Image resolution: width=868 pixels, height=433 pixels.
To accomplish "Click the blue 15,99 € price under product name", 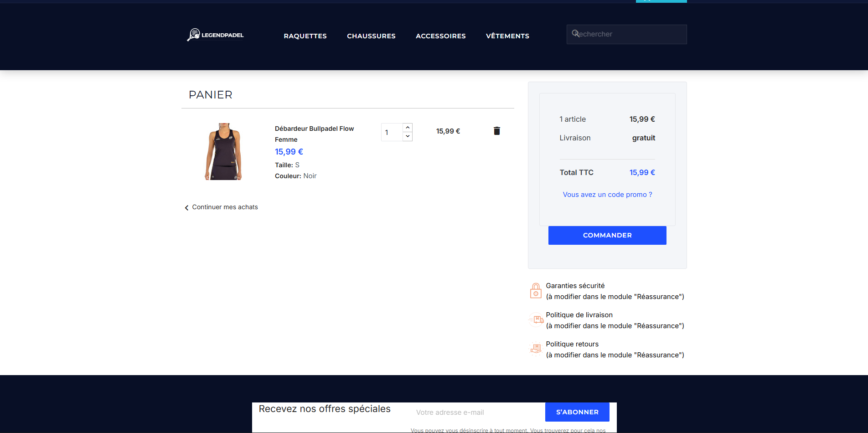I will pyautogui.click(x=289, y=152).
